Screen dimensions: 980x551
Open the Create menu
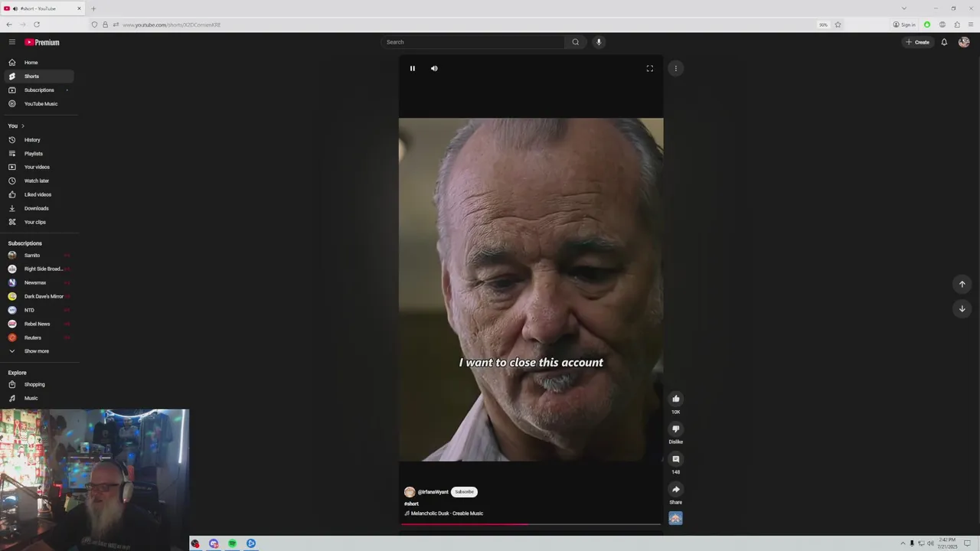point(917,42)
